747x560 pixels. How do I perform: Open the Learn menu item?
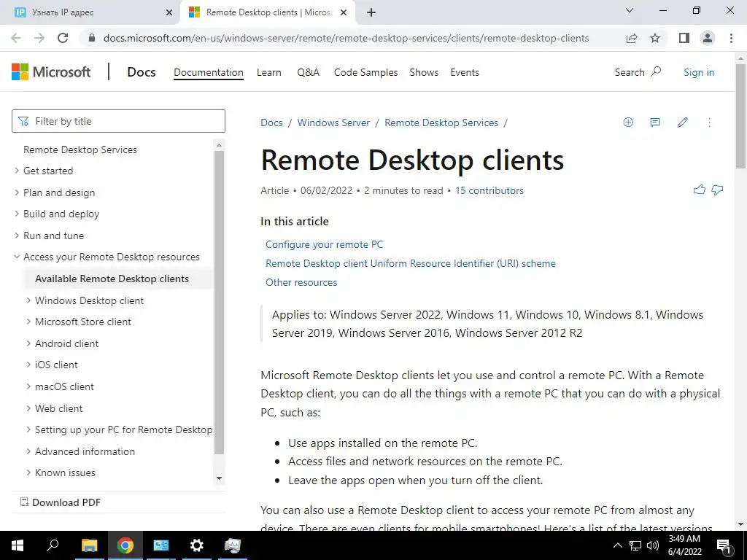269,72
